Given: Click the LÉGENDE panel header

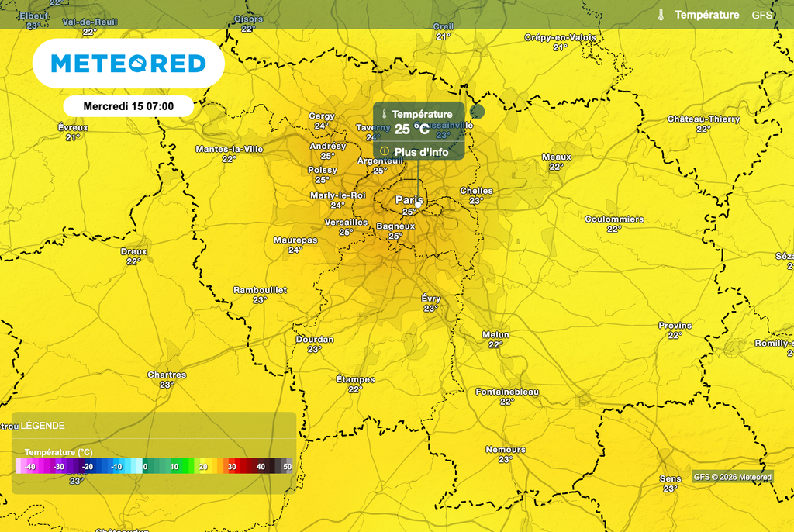Looking at the screenshot, I should tap(43, 426).
